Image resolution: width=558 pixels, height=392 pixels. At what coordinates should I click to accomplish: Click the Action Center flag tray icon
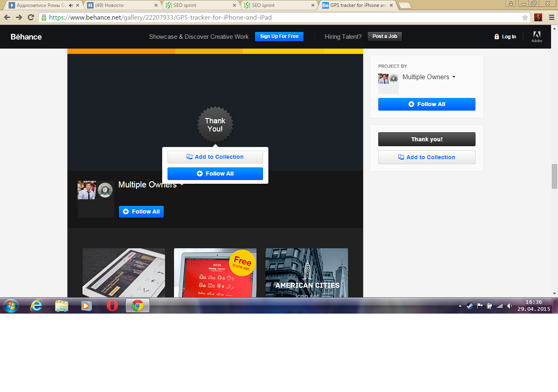[480, 306]
